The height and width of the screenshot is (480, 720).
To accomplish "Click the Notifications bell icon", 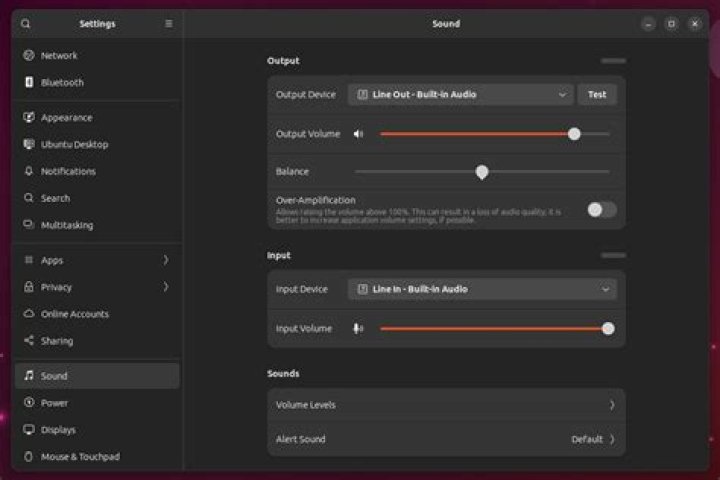I will 29,171.
